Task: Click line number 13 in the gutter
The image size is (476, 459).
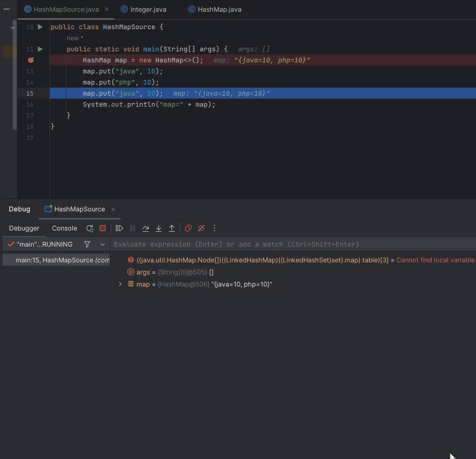Action: click(x=30, y=71)
